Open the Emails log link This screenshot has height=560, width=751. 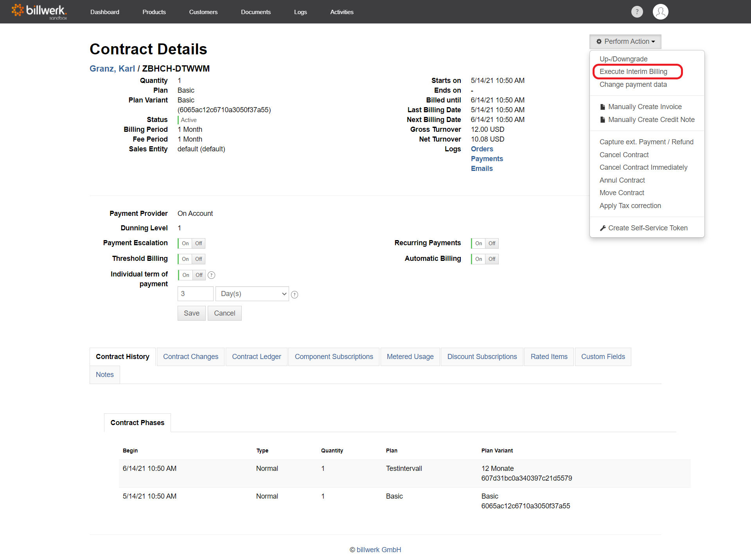[x=482, y=169]
